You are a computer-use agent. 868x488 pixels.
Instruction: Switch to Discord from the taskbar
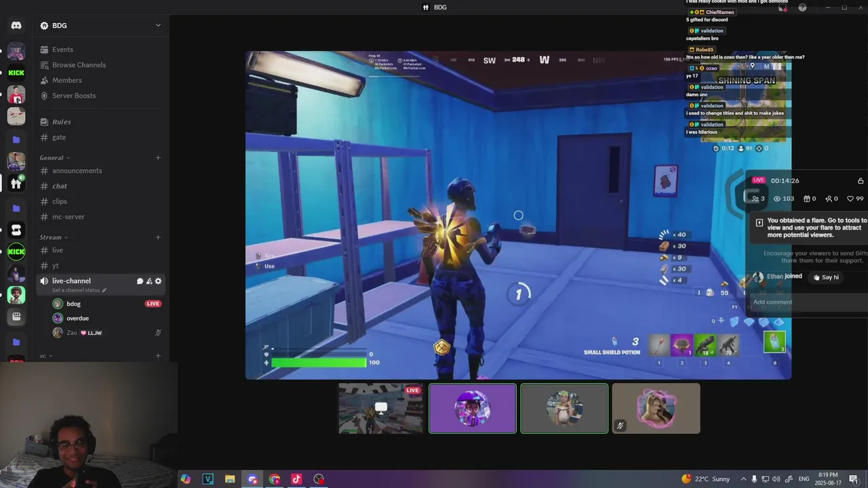(252, 479)
